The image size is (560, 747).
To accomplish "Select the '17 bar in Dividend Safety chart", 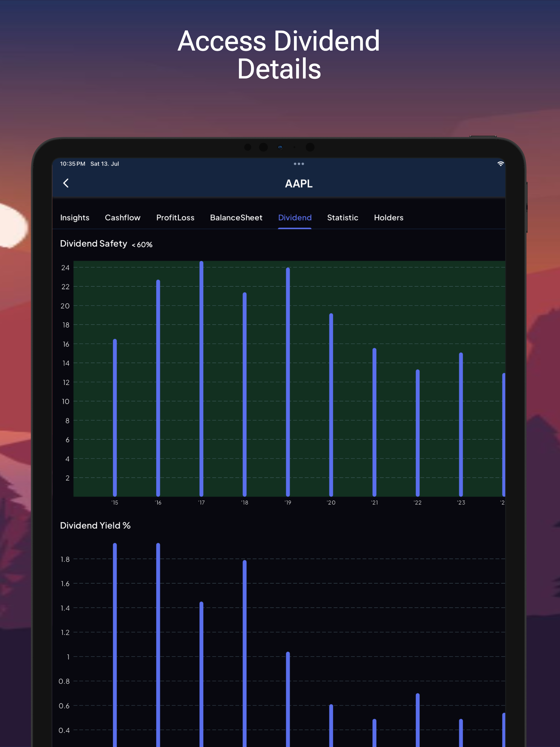I will coord(201,379).
